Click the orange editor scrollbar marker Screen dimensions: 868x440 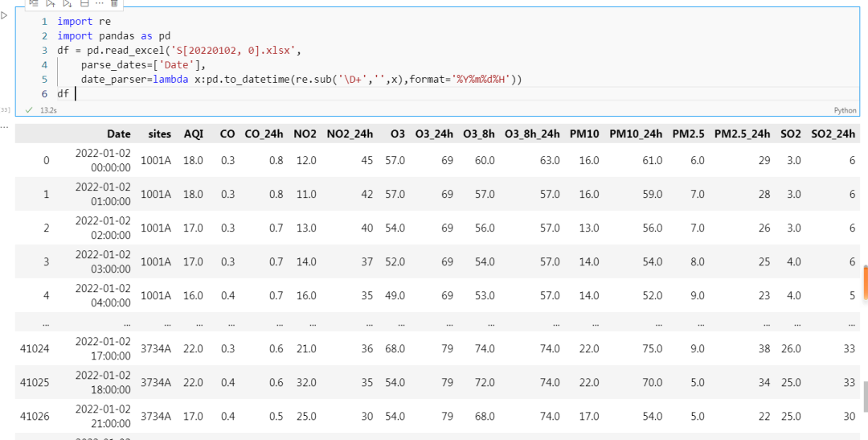pyautogui.click(x=865, y=282)
